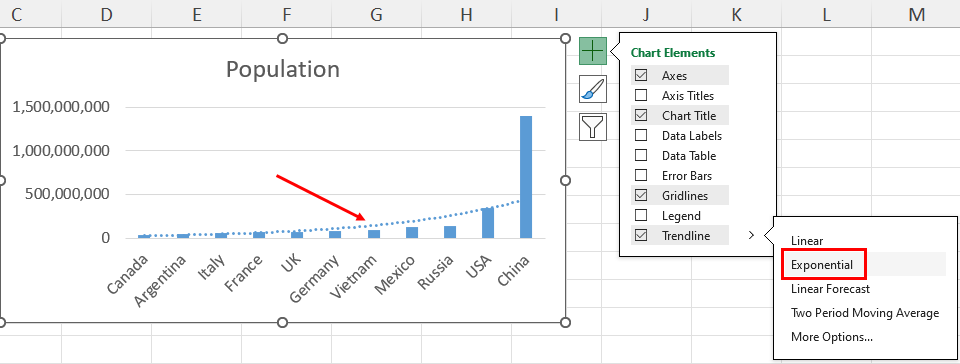Select the Linear Forecast option
960x364 pixels.
[830, 289]
